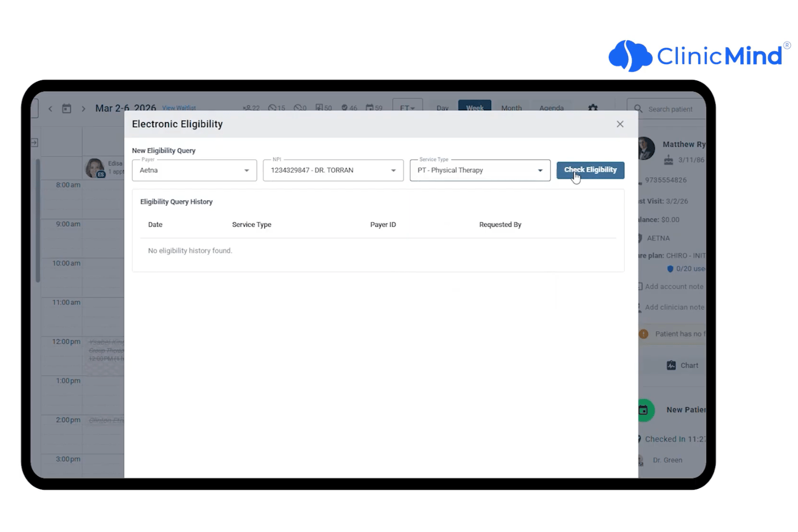Click the calendar vertical scrollbar
Viewport: 798px width, 532px height.
pyautogui.click(x=38, y=220)
